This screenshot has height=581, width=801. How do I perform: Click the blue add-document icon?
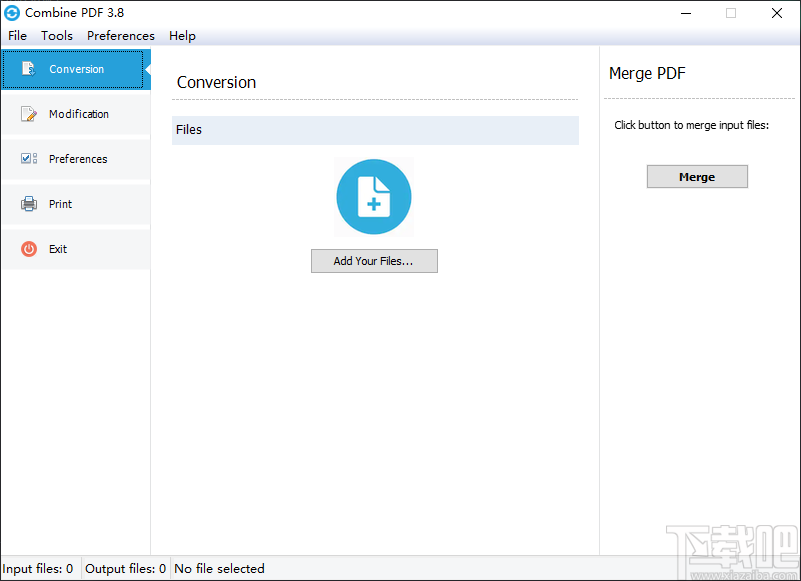pyautogui.click(x=374, y=197)
